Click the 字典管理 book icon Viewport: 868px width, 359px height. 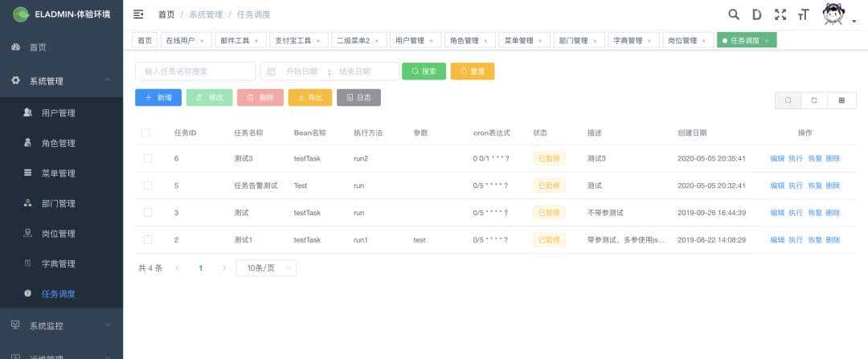(x=27, y=263)
